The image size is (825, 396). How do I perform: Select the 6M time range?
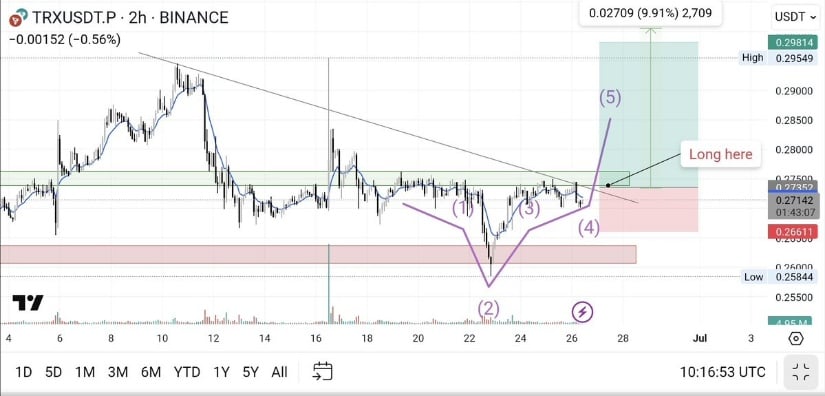point(151,372)
